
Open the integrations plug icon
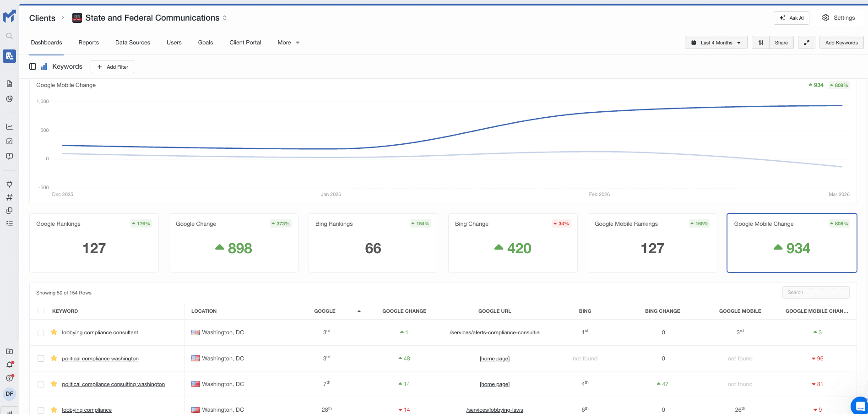tap(9, 184)
